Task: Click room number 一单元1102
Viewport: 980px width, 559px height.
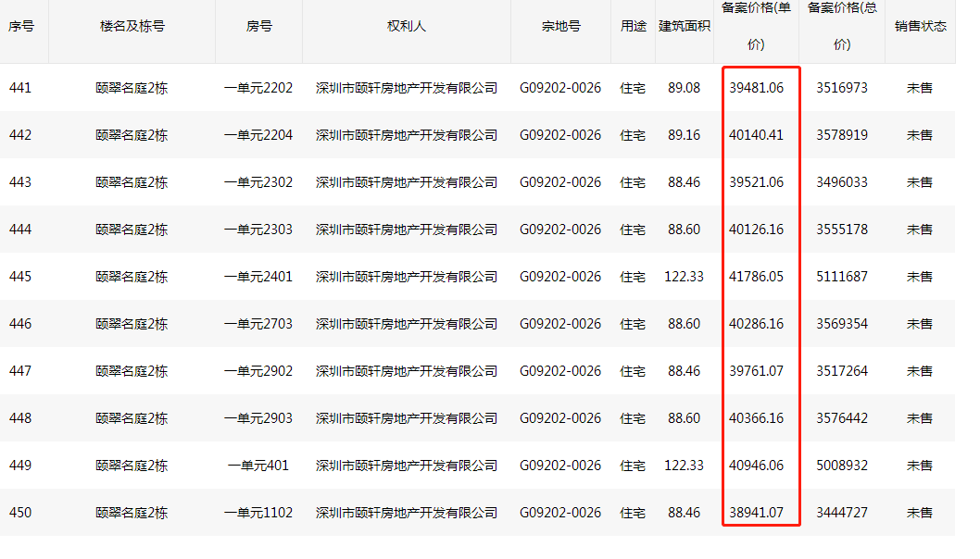Action: point(258,513)
